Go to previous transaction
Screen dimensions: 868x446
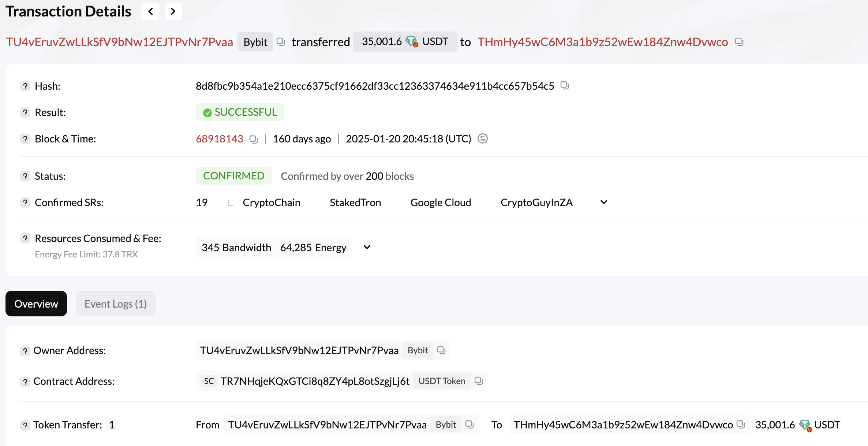150,11
